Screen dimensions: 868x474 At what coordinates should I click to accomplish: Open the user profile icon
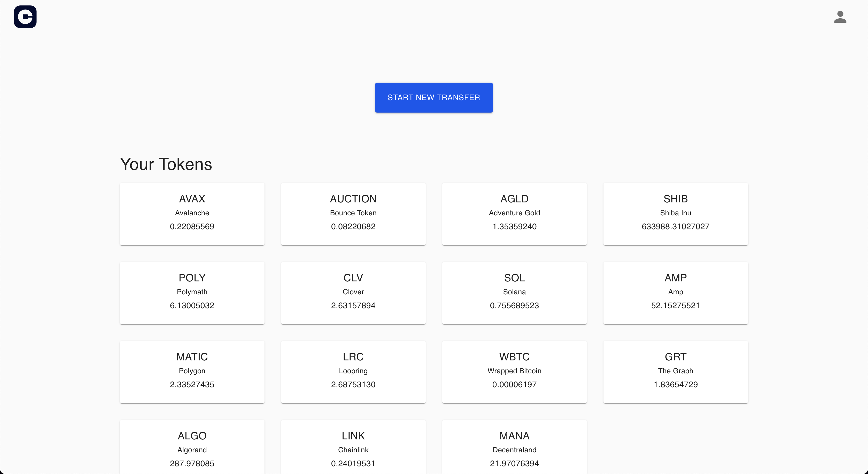click(x=840, y=17)
